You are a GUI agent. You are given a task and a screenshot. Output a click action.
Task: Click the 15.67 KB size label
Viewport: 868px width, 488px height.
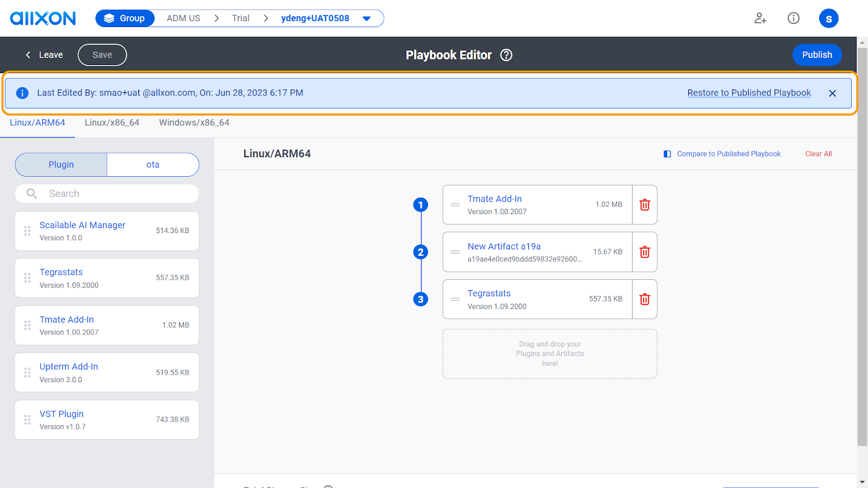[608, 252]
